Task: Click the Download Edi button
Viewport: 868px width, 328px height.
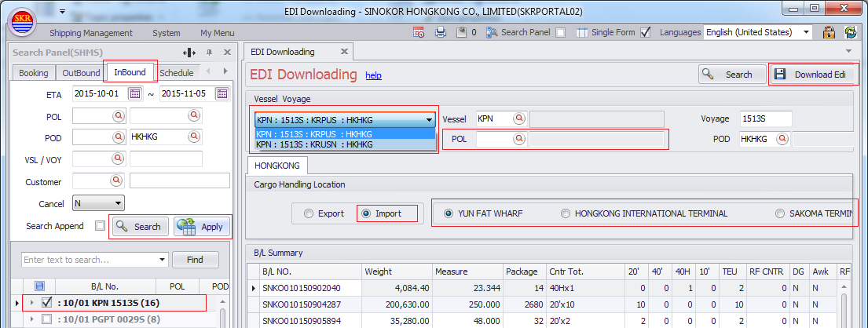Action: point(812,75)
